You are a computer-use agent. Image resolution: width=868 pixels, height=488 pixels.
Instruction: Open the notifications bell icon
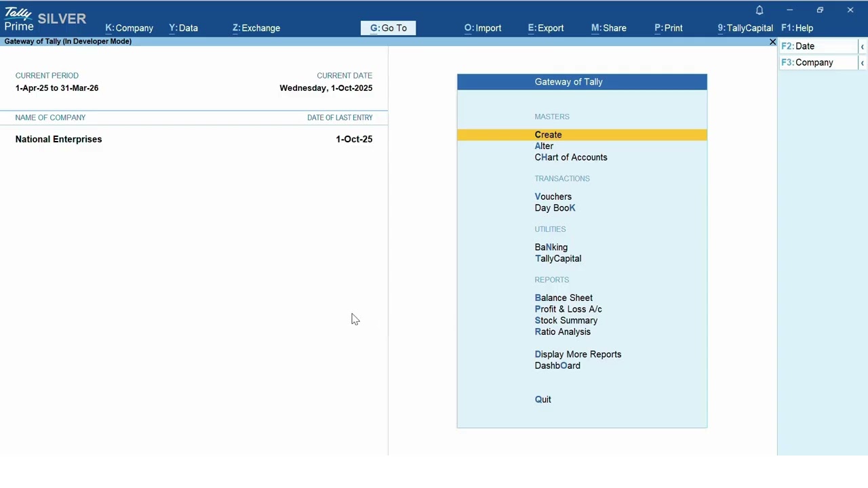[759, 10]
